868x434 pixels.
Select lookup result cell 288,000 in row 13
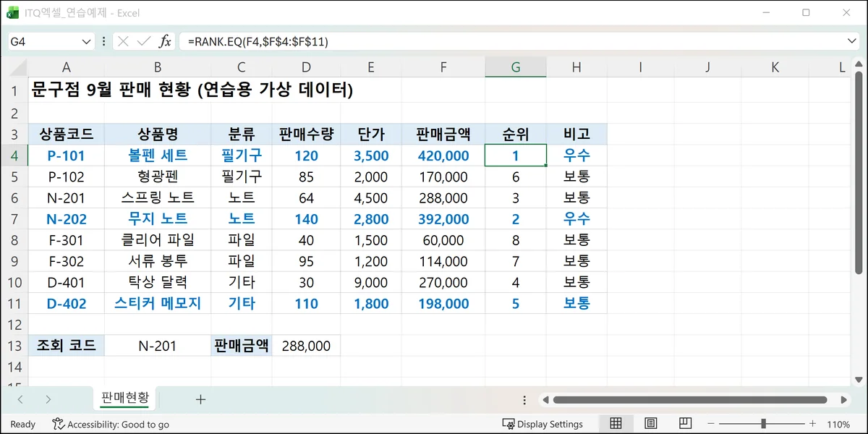pos(306,346)
